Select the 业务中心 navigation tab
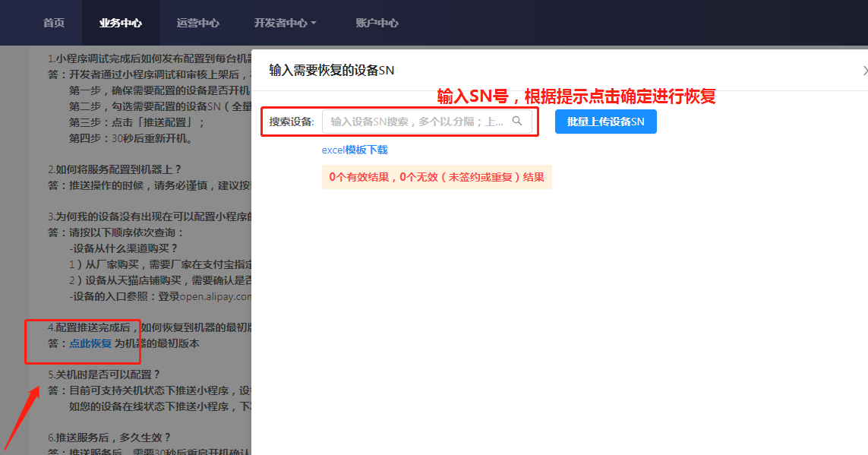This screenshot has width=868, height=455. point(120,23)
